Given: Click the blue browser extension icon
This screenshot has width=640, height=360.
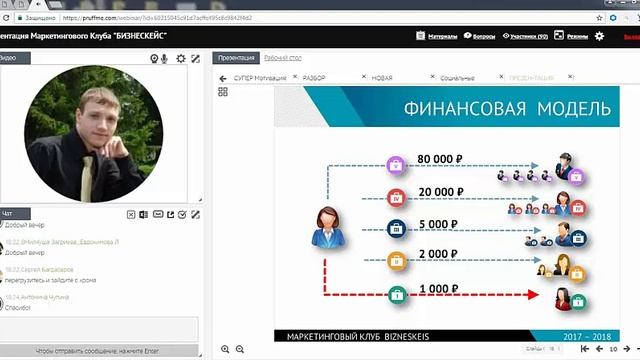Looking at the screenshot, I should (613, 18).
